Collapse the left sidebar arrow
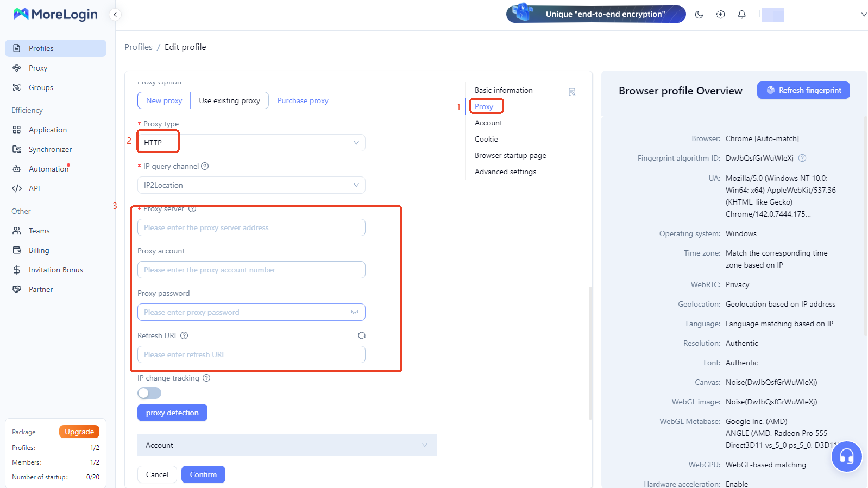This screenshot has height=488, width=868. tap(115, 15)
